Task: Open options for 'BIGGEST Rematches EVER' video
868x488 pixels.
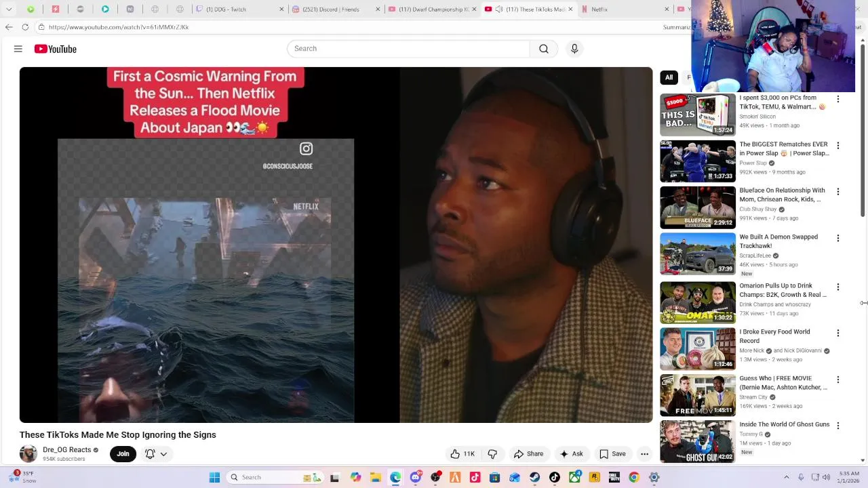Action: click(x=838, y=146)
